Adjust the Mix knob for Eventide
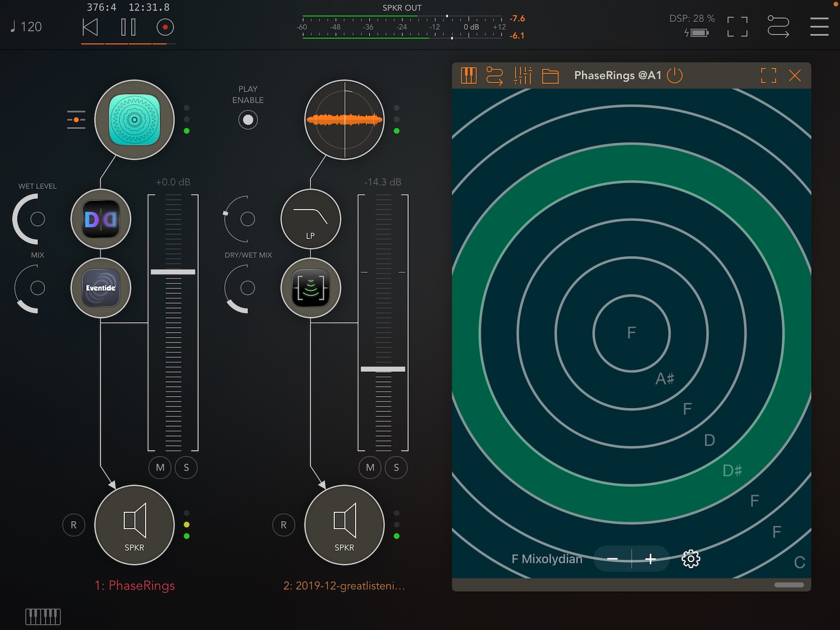The width and height of the screenshot is (840, 630). [x=37, y=288]
